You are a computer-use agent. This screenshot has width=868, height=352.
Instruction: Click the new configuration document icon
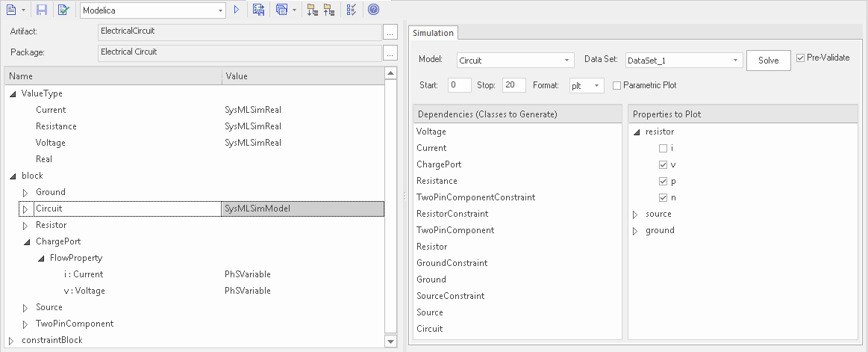(x=11, y=10)
